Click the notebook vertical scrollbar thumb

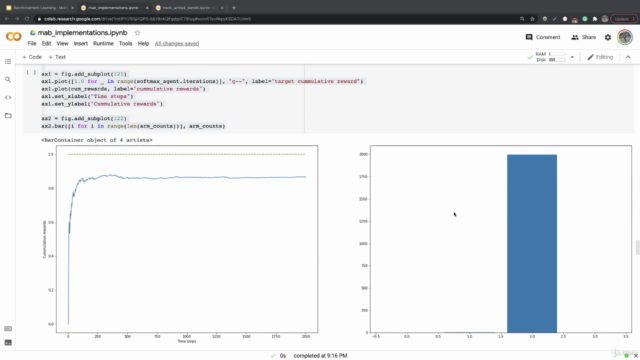[638, 248]
